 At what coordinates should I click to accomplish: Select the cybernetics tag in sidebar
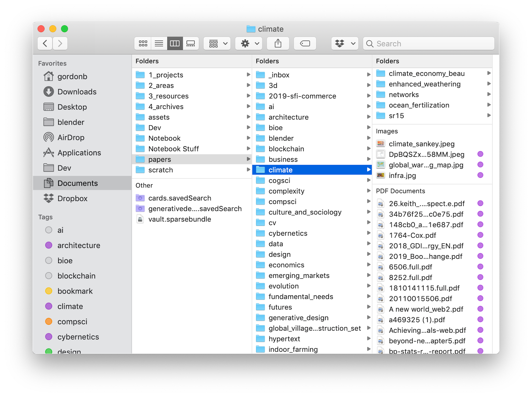tap(82, 337)
